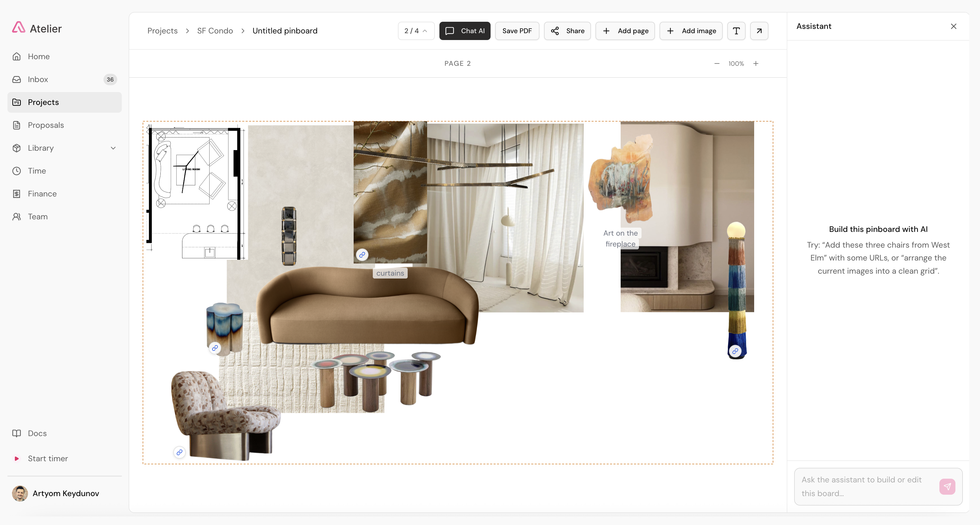
Task: Open link icon on patterned armchair
Action: coord(179,452)
